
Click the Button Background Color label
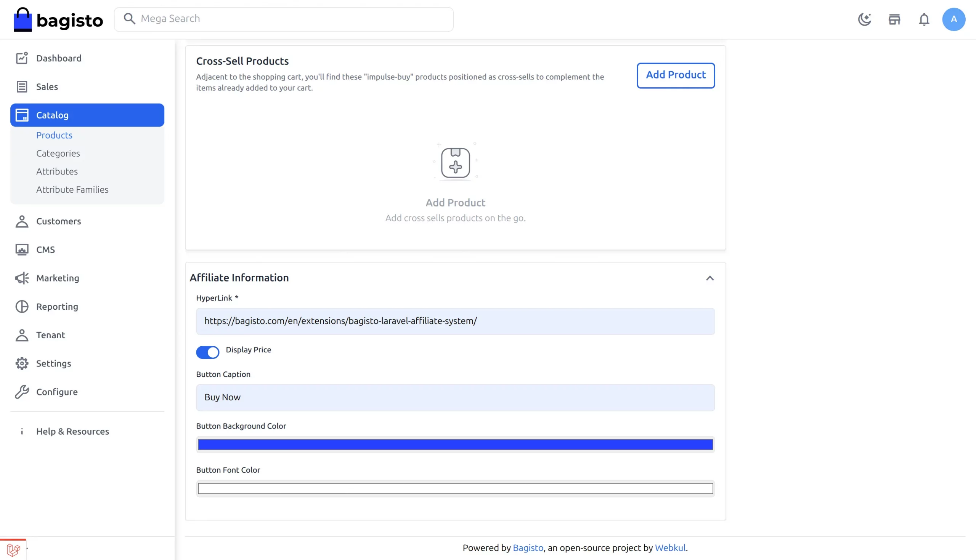[241, 426]
